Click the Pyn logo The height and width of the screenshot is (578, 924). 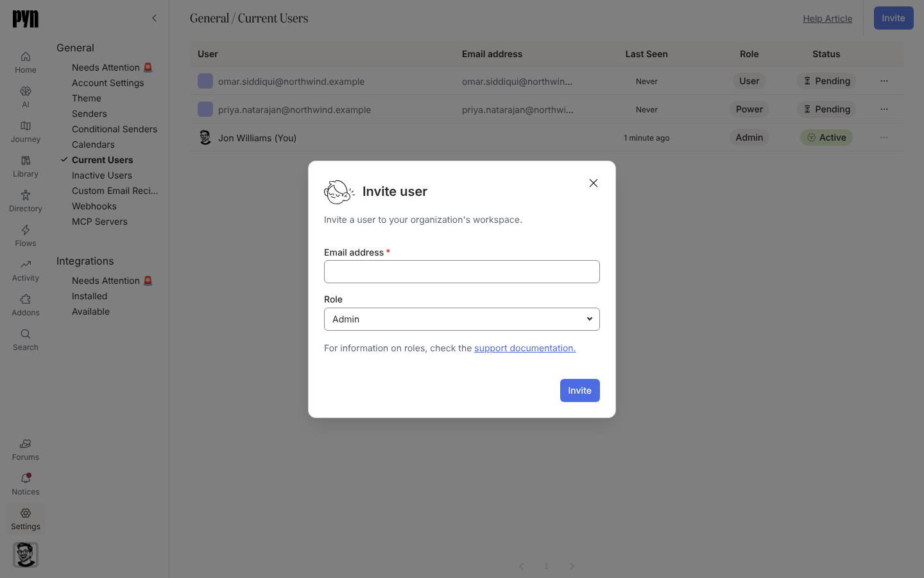[26, 19]
